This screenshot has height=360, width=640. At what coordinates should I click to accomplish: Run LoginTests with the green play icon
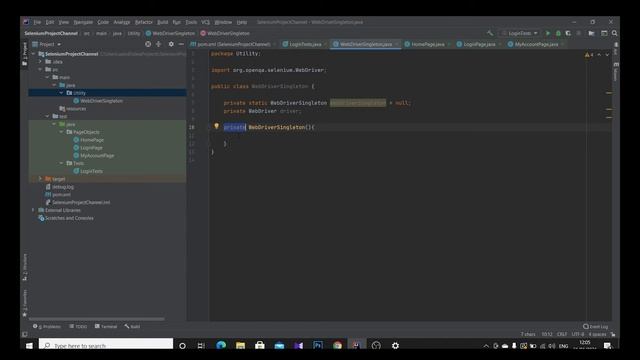(x=548, y=33)
